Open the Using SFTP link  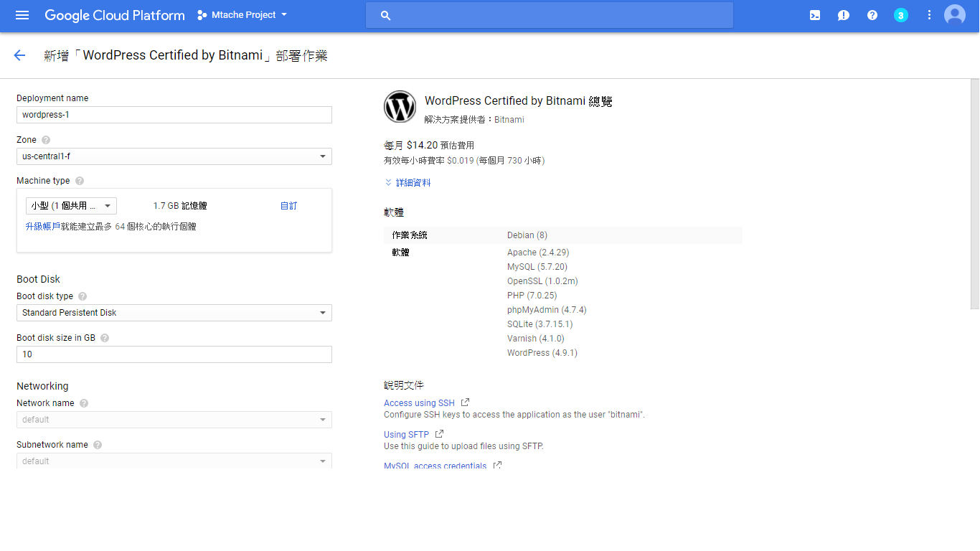(406, 435)
